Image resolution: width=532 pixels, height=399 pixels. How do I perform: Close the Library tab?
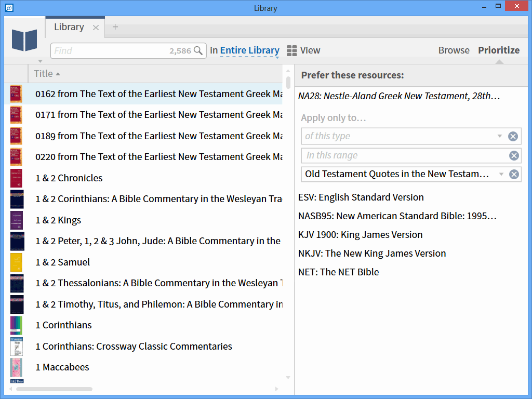96,28
